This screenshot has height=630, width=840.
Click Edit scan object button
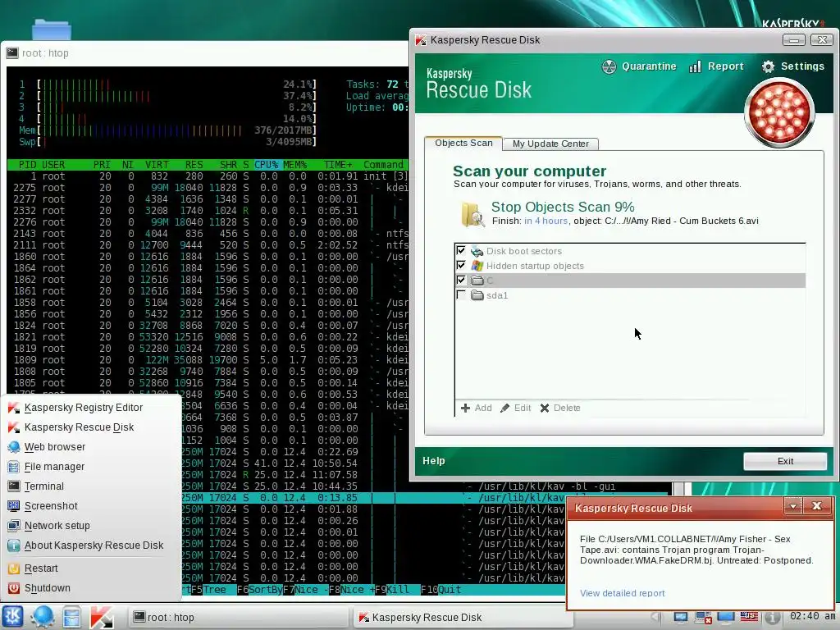click(515, 408)
